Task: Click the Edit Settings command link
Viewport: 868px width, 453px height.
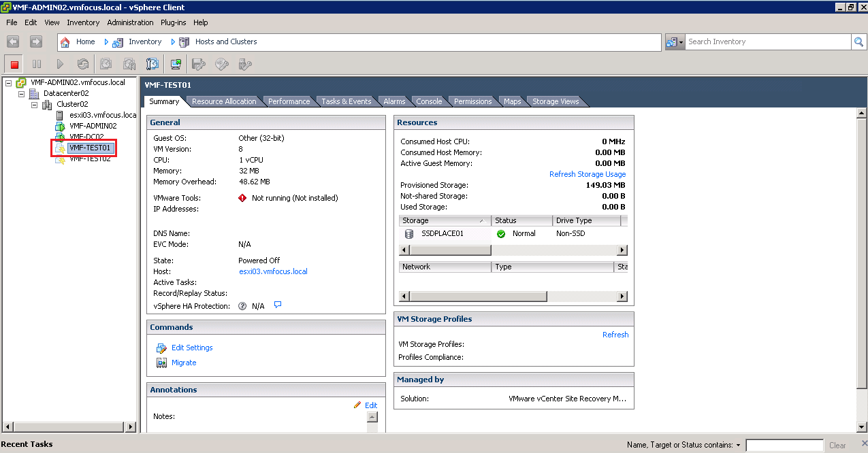Action: pyautogui.click(x=192, y=348)
